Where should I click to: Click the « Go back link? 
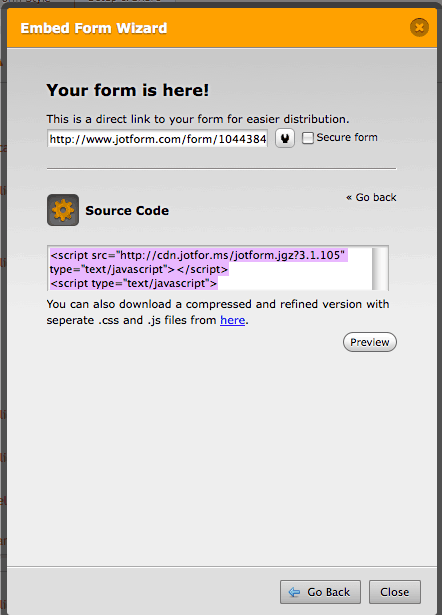(371, 197)
